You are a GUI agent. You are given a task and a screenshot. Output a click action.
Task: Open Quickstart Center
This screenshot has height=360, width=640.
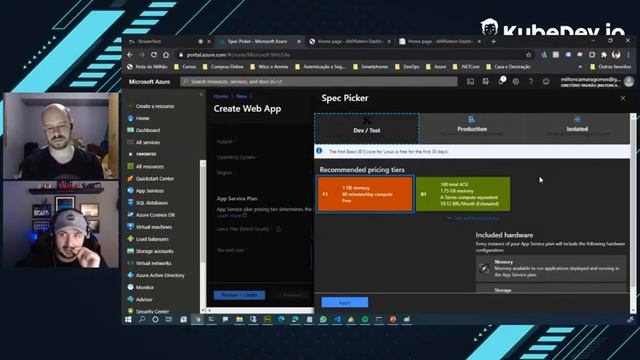pyautogui.click(x=154, y=178)
